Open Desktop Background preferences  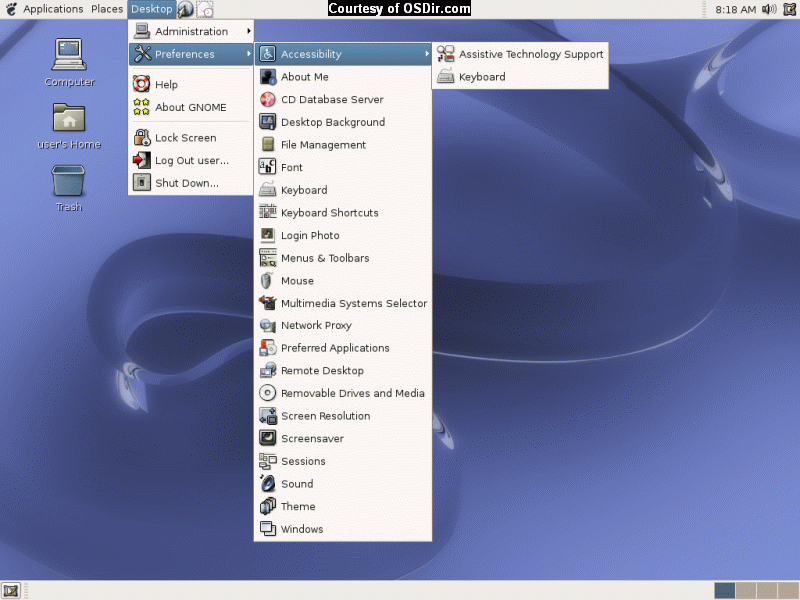(x=343, y=122)
